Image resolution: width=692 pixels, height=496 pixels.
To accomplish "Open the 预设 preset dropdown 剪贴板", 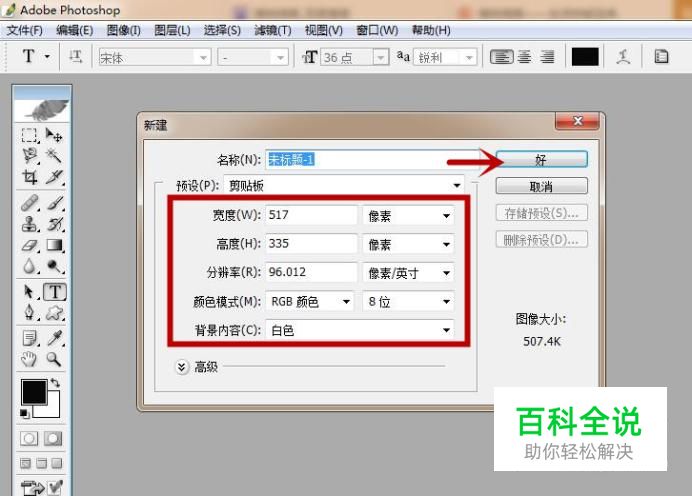I will coord(344,185).
